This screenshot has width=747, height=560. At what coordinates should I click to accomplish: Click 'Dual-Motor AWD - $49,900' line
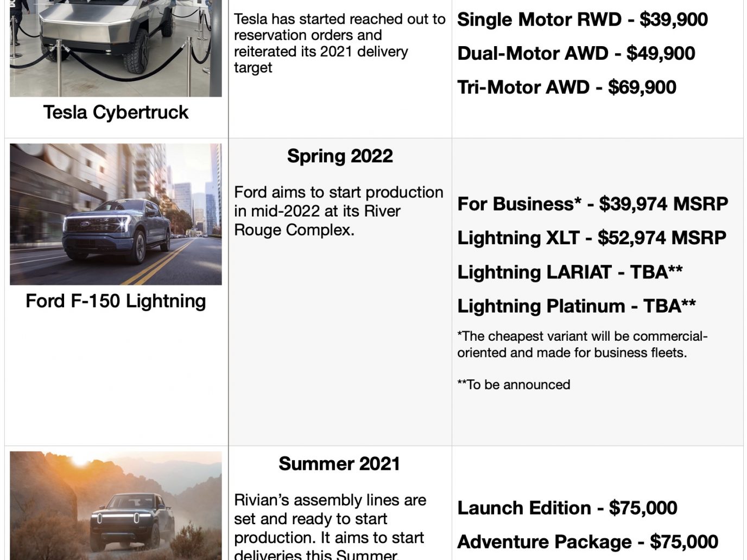tap(576, 53)
